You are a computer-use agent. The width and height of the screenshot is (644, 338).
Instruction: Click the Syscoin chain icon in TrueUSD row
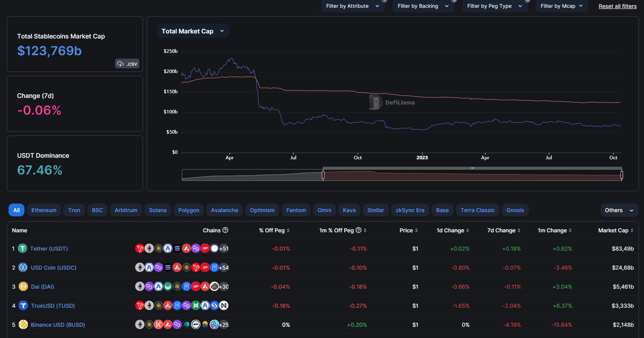tap(214, 306)
